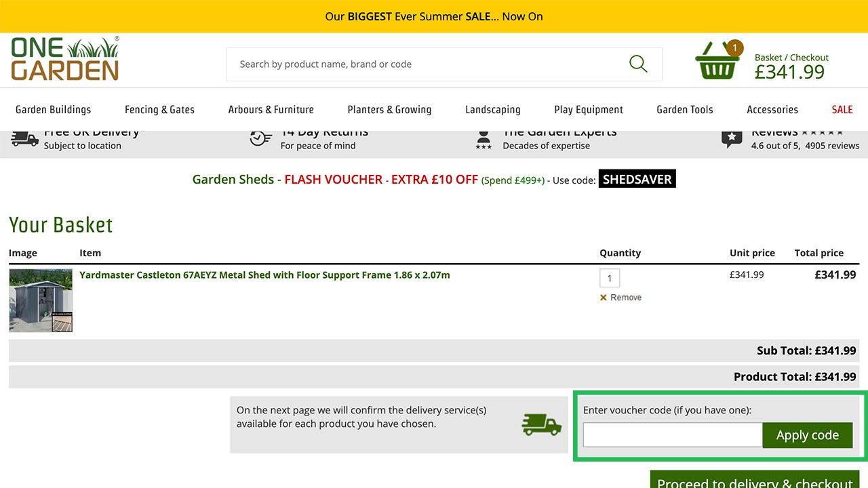Click the reviews star speech icon
The width and height of the screenshot is (868, 488).
pos(732,139)
